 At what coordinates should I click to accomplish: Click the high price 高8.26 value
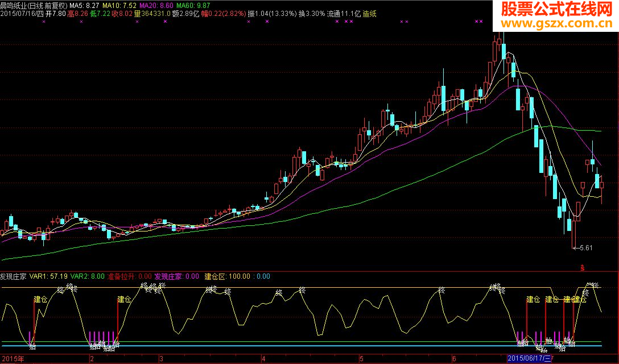[x=77, y=14]
